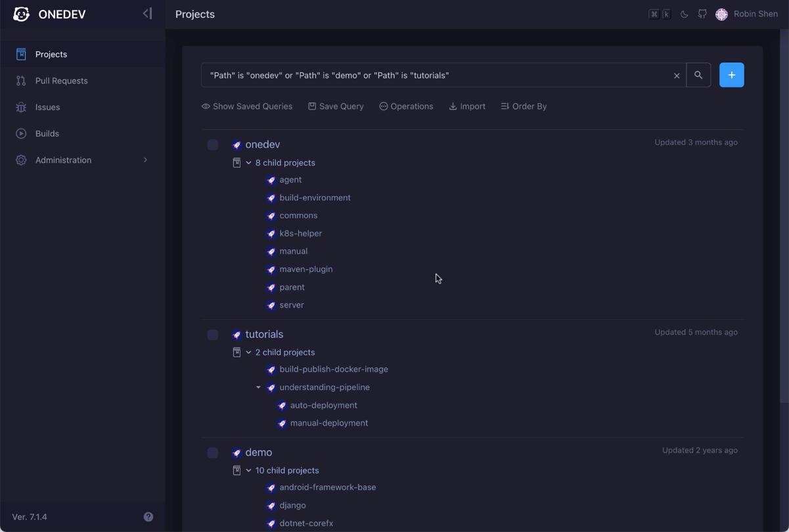
Task: Click the rocket icon beside the agent project
Action: point(271,180)
